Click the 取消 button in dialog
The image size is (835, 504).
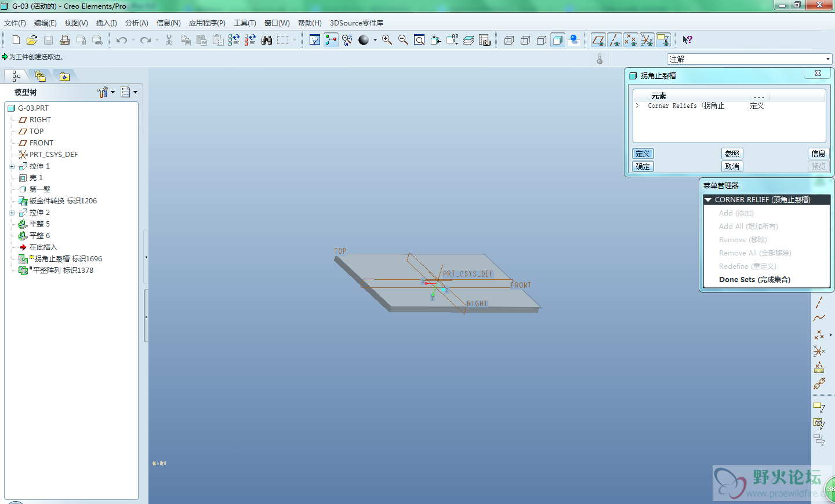click(732, 166)
